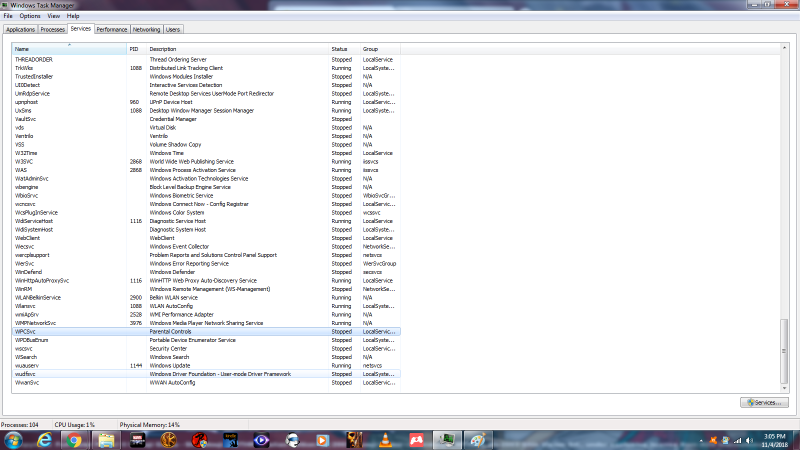This screenshot has width=800, height=450.
Task: Click the scrollbar down arrow
Action: tap(784, 388)
